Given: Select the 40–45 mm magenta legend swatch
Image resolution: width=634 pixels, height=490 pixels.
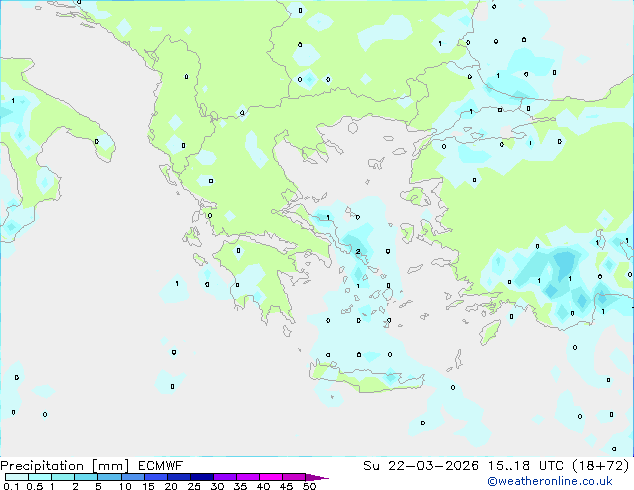Looking at the screenshot, I should tap(271, 477).
